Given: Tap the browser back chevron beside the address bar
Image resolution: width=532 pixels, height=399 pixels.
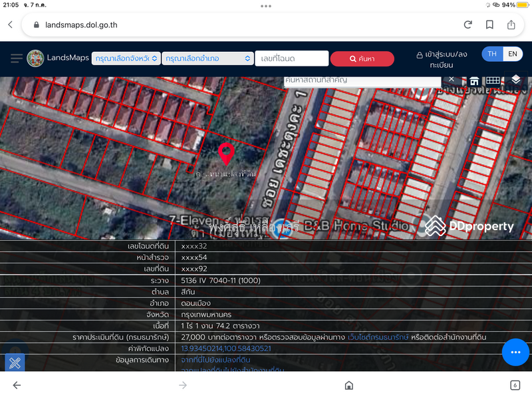Looking at the screenshot, I should coord(11,25).
